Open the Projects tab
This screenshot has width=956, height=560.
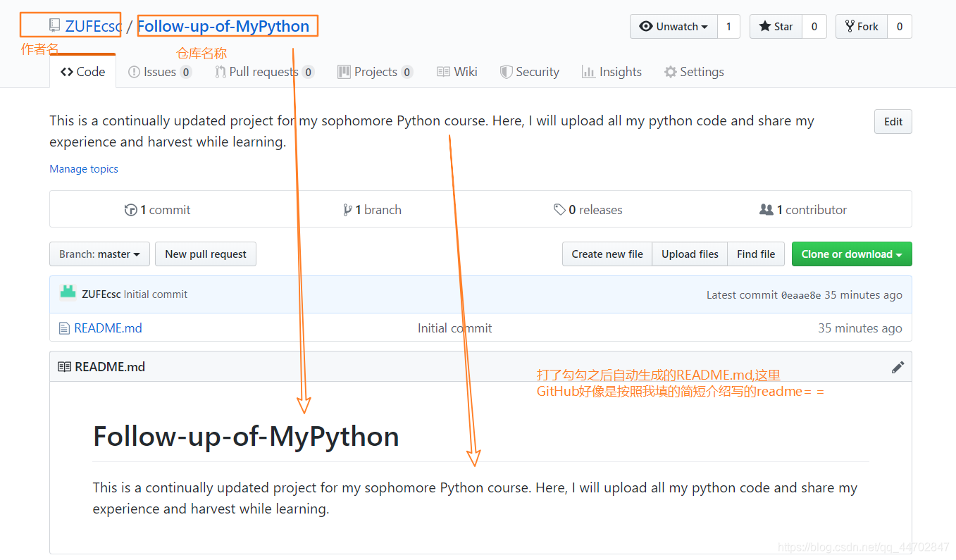tap(375, 72)
